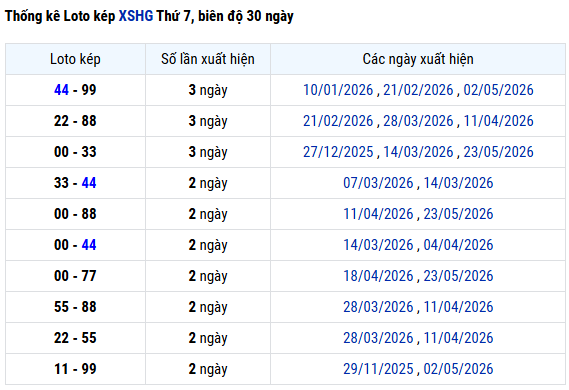Open date 04/04/2026 in the 00 - 44 row
Screen dimensions: 569x390
[x=458, y=245]
